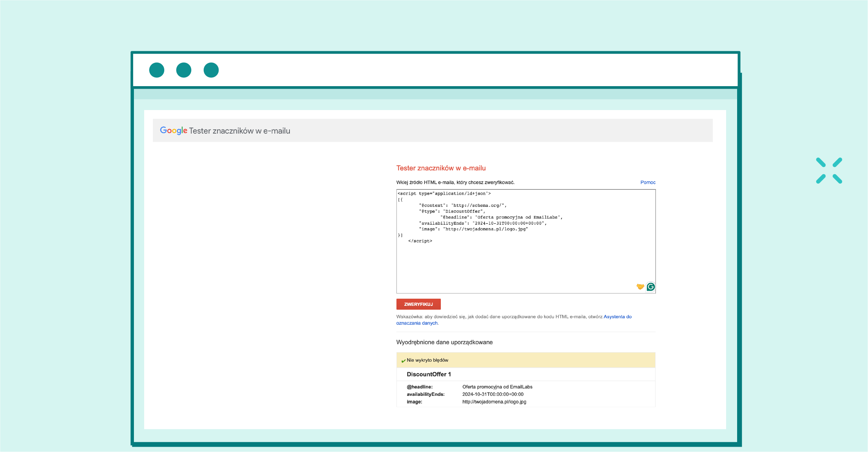Click the green check mark beside Nie wykryto błędów
Viewport: 868px width, 452px height.
(403, 361)
